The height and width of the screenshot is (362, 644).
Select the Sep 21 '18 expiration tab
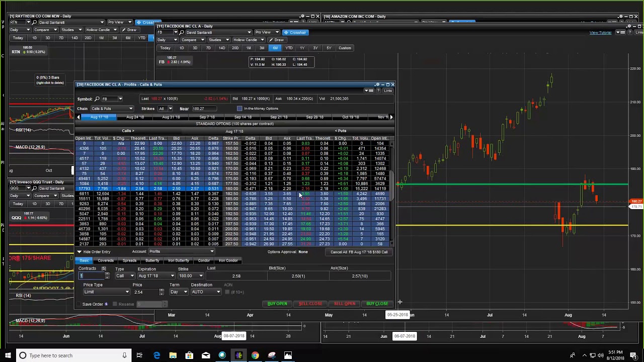click(x=279, y=117)
